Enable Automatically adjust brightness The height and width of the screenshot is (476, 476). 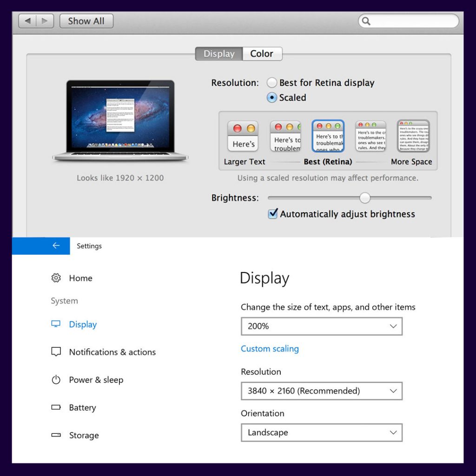coord(272,214)
